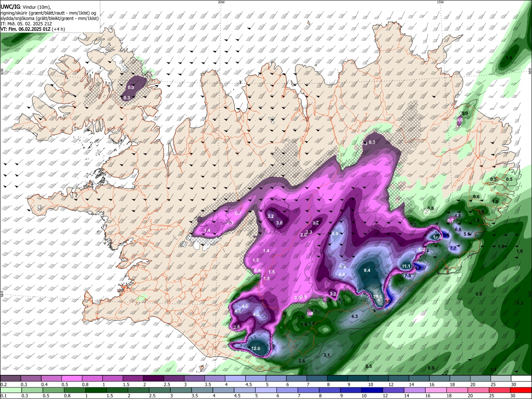Select the 'IT: Mið. 05. 02. 2025 21Z' line
The image size is (532, 399).
coord(26,24)
